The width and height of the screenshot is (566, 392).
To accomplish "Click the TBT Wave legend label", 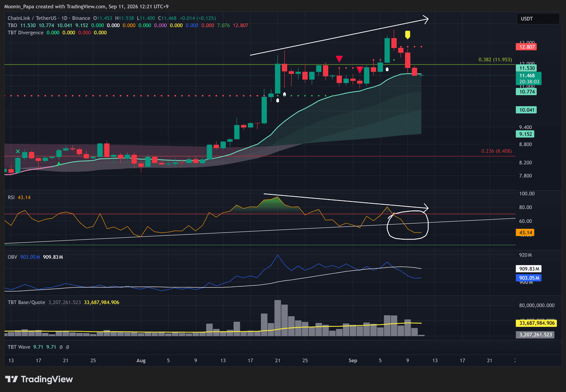I will [19, 347].
